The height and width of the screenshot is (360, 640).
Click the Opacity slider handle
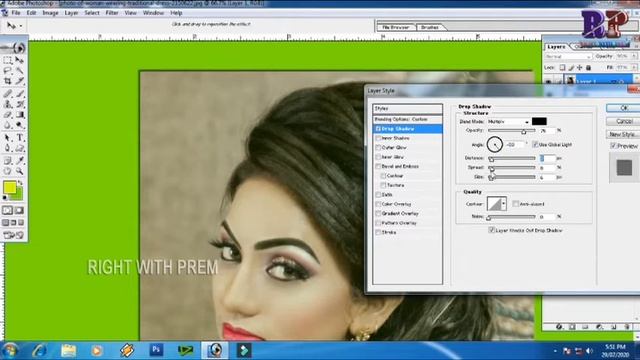[x=524, y=131]
